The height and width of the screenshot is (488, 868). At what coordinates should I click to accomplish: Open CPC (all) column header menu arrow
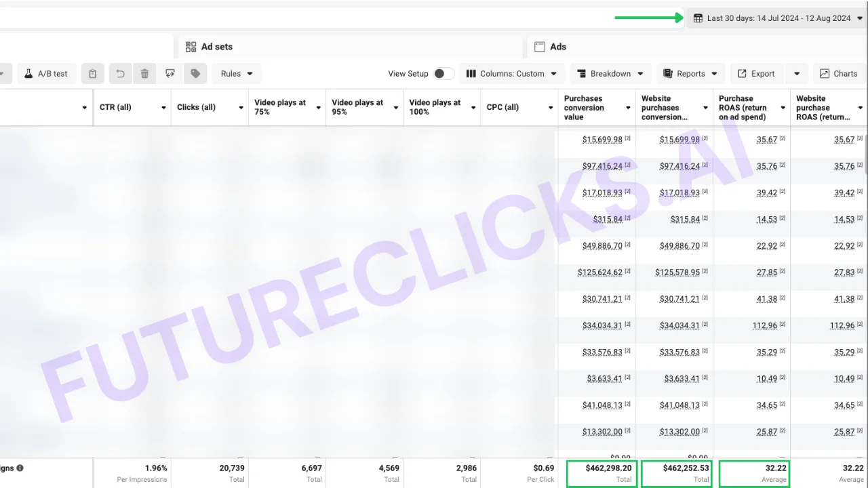coord(551,108)
